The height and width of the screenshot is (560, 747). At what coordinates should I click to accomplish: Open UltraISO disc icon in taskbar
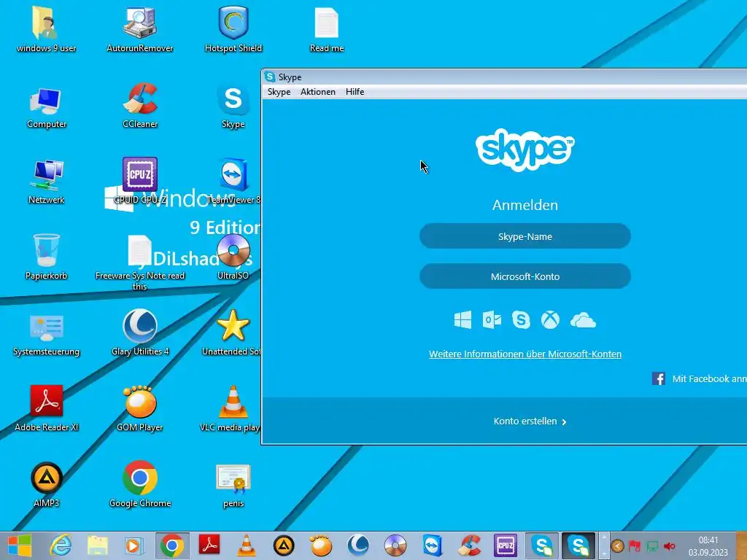pos(395,545)
